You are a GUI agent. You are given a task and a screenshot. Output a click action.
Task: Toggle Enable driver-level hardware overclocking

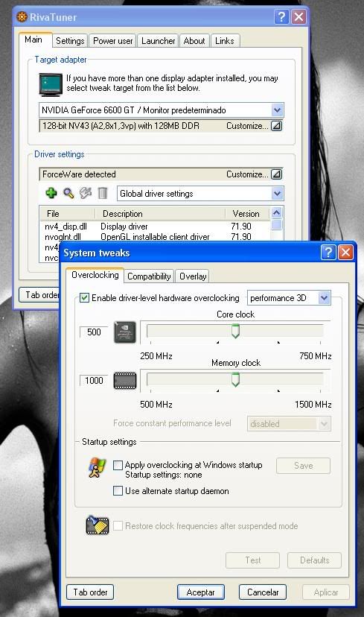point(84,298)
